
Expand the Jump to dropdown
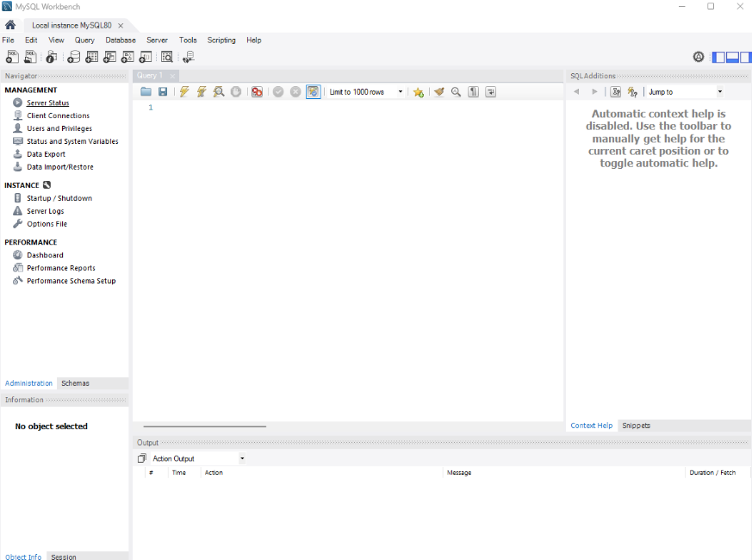coord(685,92)
